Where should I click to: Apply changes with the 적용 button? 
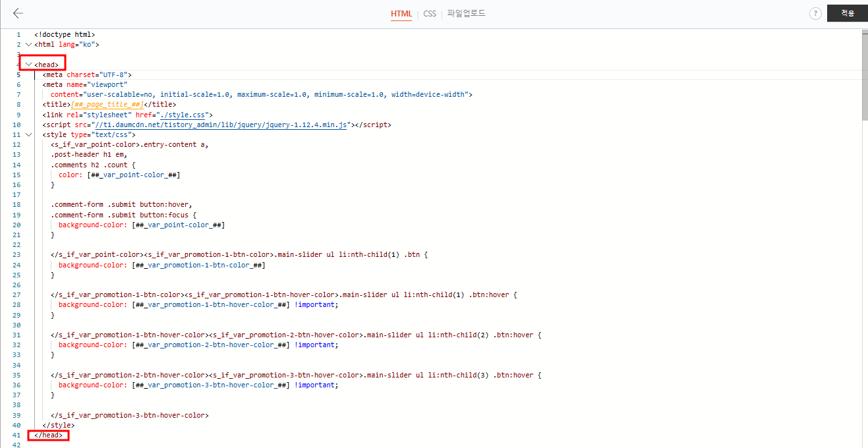(848, 13)
